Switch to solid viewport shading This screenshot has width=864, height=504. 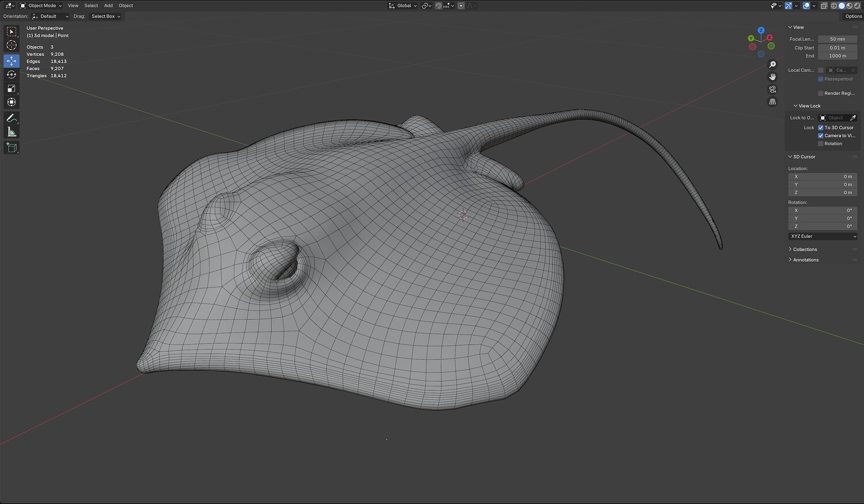(x=842, y=6)
